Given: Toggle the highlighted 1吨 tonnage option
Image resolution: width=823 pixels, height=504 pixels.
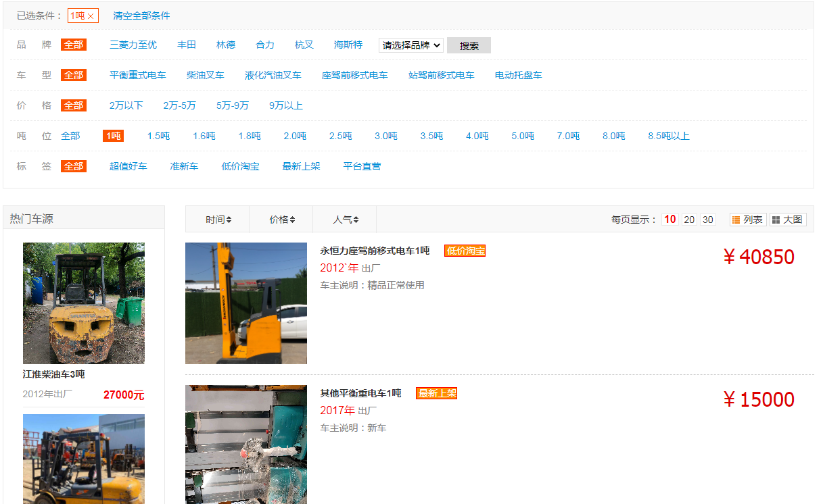Looking at the screenshot, I should pyautogui.click(x=113, y=136).
